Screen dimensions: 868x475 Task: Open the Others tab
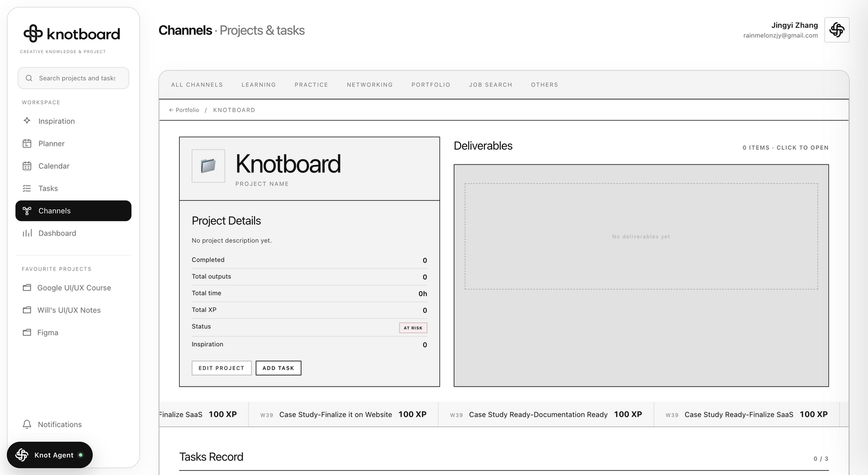tap(545, 85)
